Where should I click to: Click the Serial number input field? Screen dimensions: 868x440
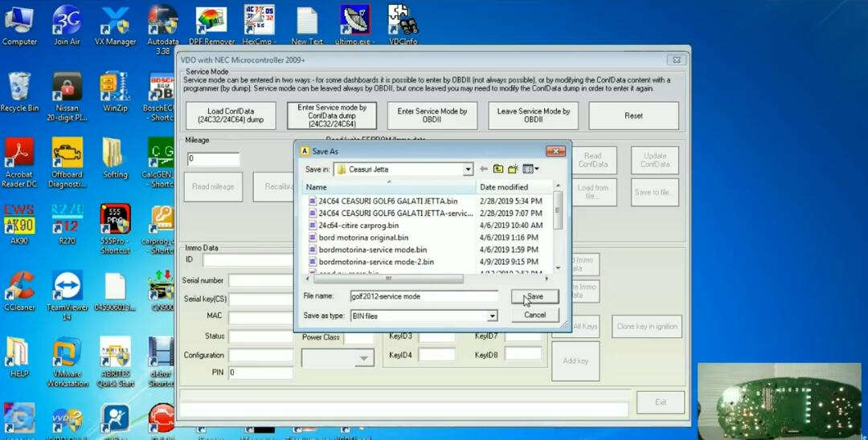tap(260, 280)
